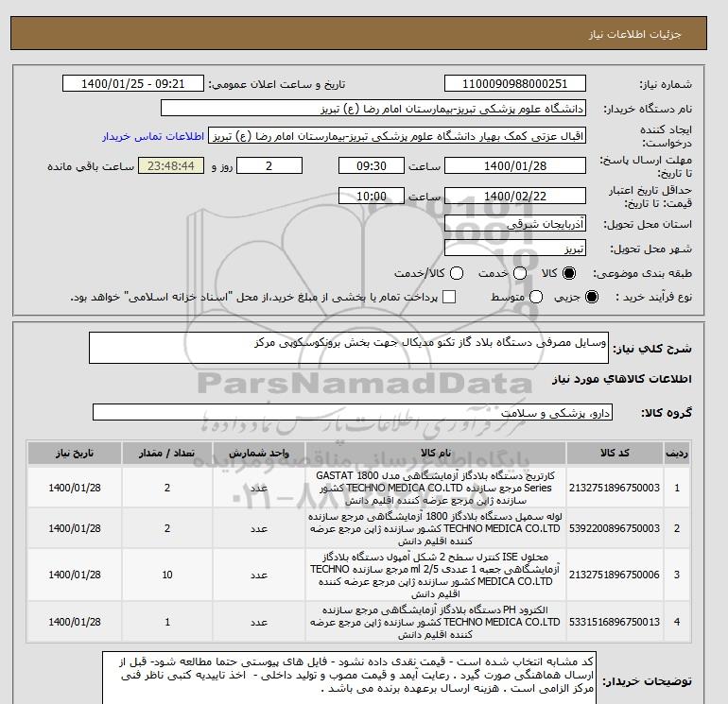Select the جزیی purchase type radio

(592, 297)
